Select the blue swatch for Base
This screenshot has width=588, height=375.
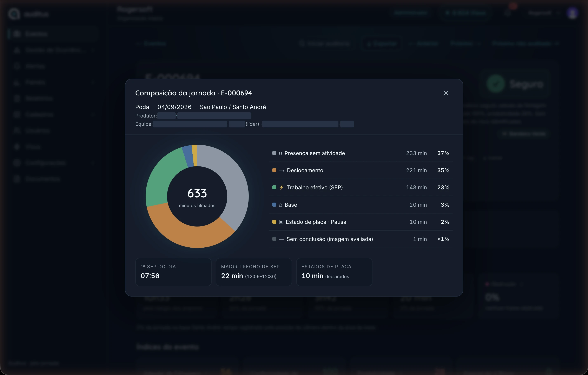pos(274,205)
